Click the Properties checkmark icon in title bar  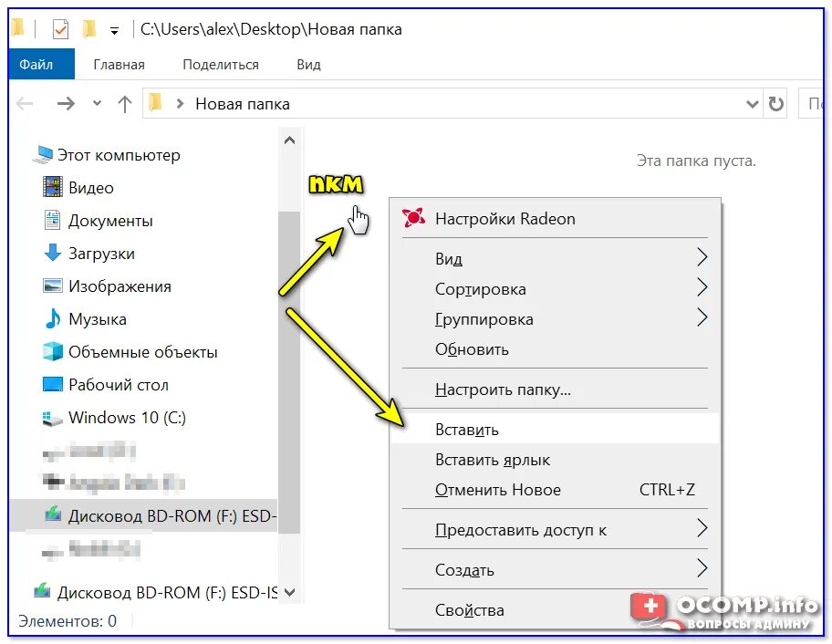[60, 28]
